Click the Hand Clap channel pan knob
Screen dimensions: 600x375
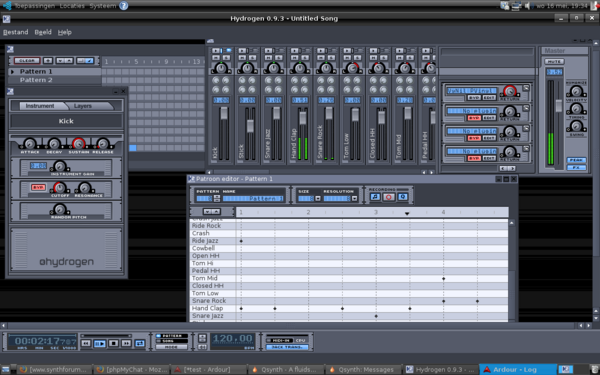300,68
